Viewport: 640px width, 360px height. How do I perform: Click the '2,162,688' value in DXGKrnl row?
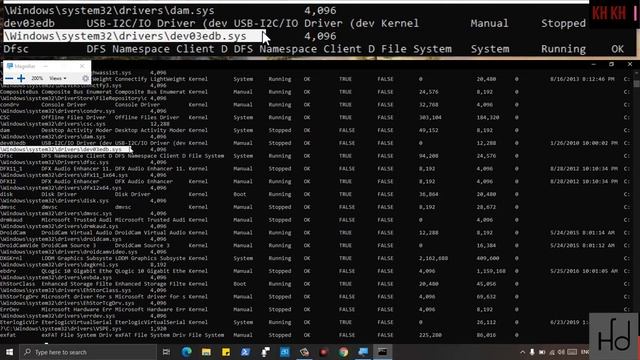[433, 258]
